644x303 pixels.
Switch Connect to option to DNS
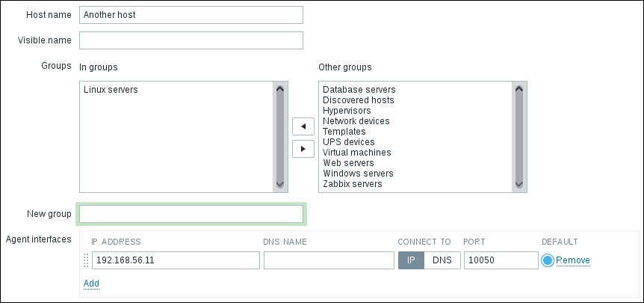(442, 260)
